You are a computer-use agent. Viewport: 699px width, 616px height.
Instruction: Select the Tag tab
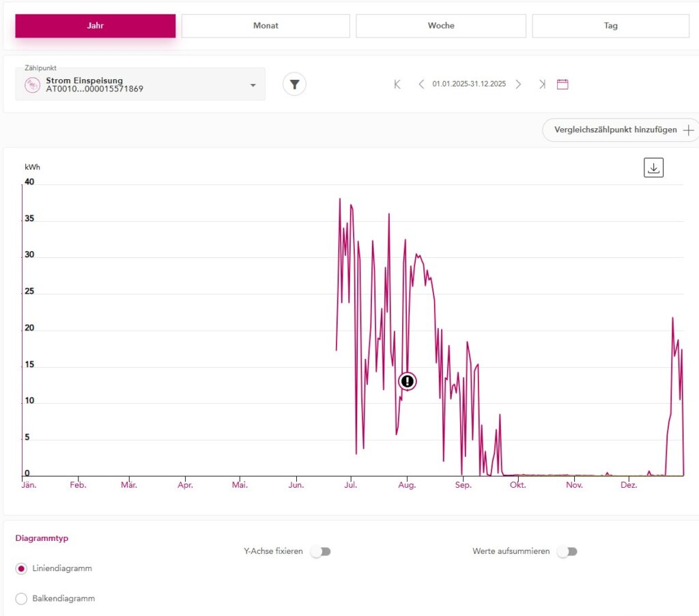[610, 26]
